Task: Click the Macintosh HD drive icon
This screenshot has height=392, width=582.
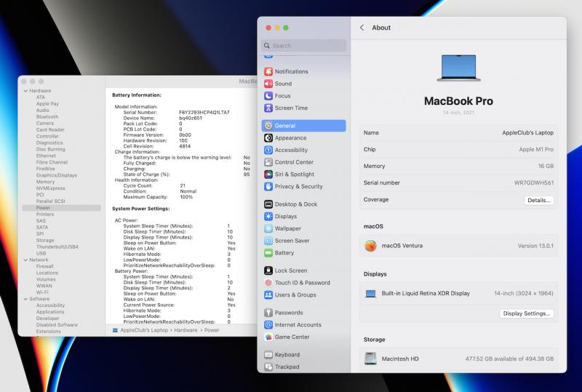Action: [x=370, y=359]
